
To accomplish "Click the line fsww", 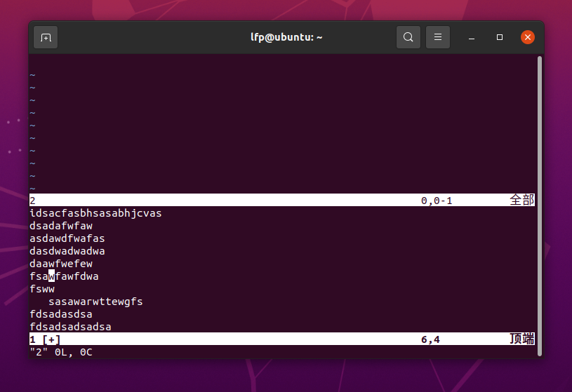I will tap(42, 289).
